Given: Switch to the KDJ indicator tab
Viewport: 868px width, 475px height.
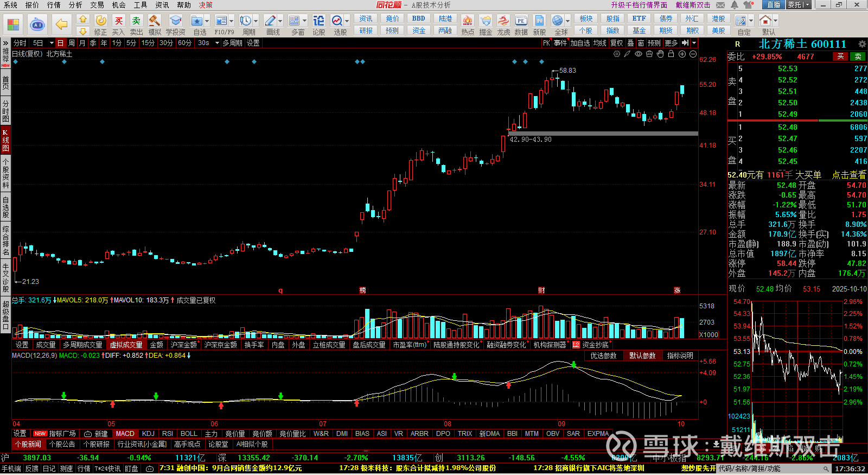Looking at the screenshot, I should point(148,434).
